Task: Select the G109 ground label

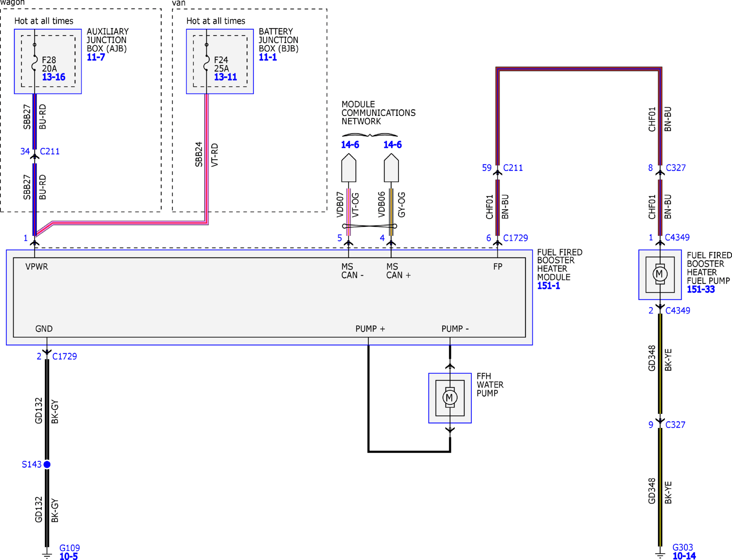Action: pyautogui.click(x=69, y=548)
